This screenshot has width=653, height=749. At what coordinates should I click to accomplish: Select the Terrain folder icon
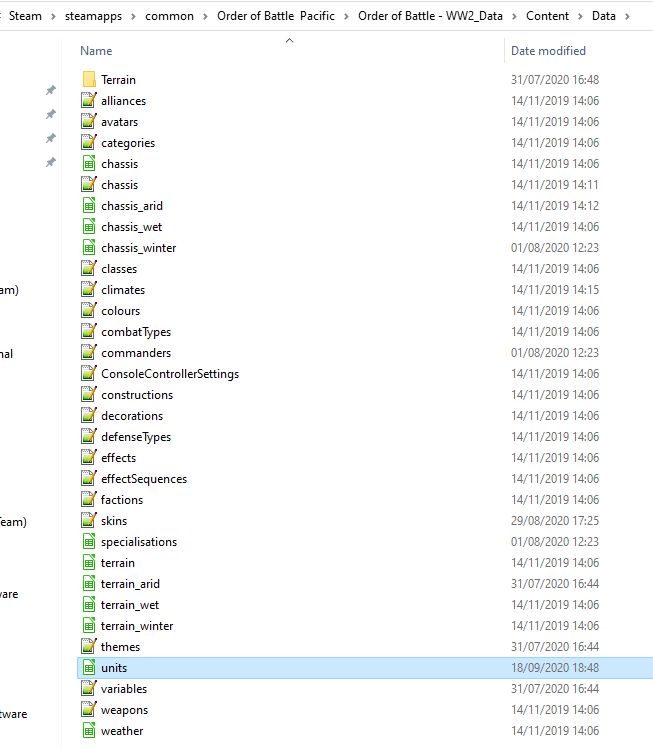click(x=89, y=79)
